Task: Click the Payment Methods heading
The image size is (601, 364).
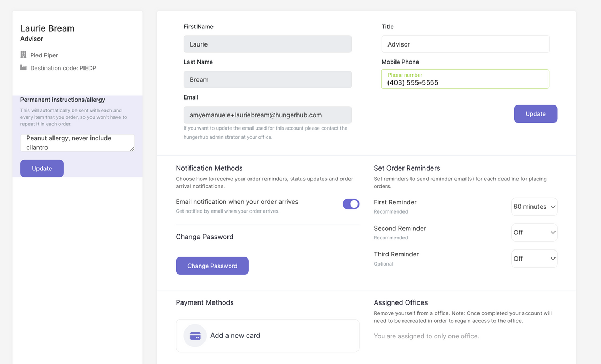Action: [204, 302]
